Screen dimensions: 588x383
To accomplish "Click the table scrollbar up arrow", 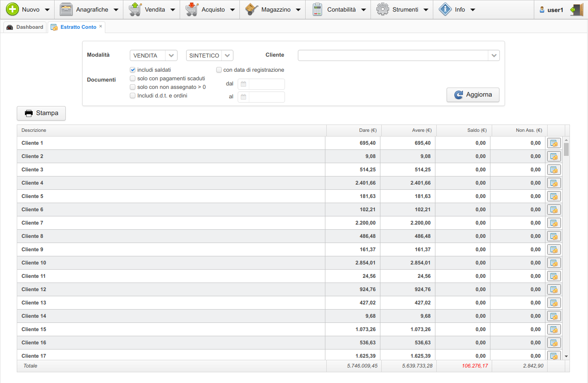I will [x=566, y=140].
